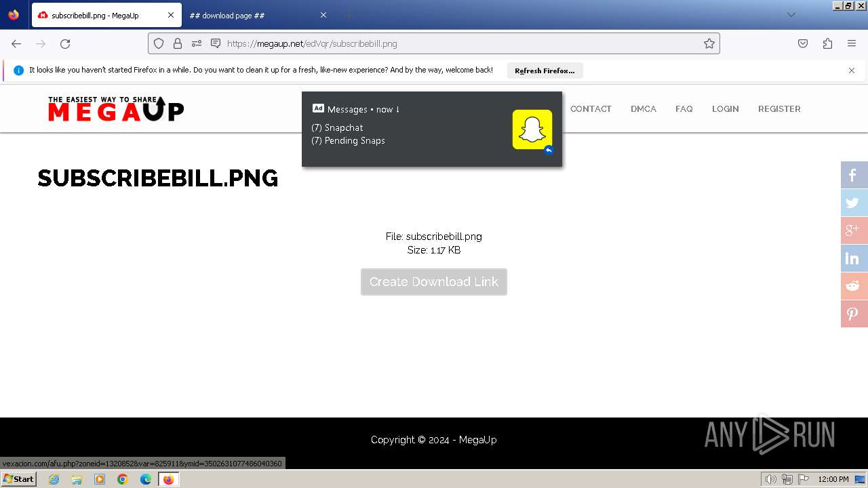Switch to subscribebill.png - MegaUp tab

tap(106, 15)
